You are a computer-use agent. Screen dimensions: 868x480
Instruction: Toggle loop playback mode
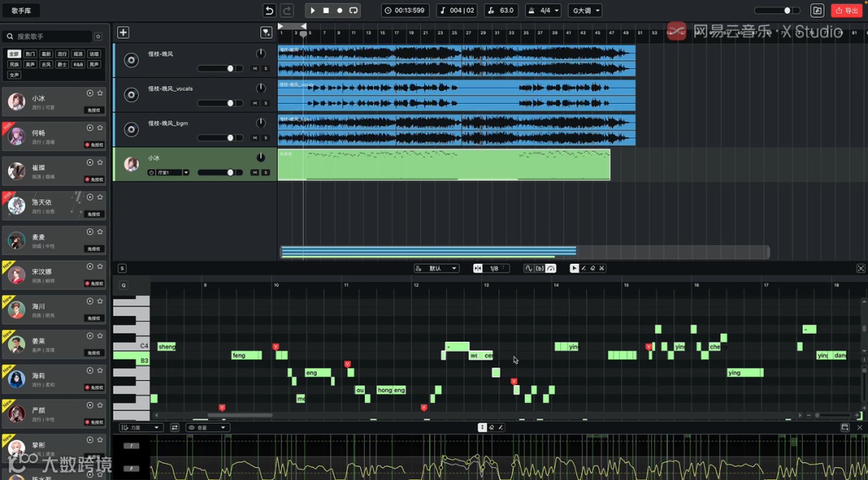[x=353, y=10]
